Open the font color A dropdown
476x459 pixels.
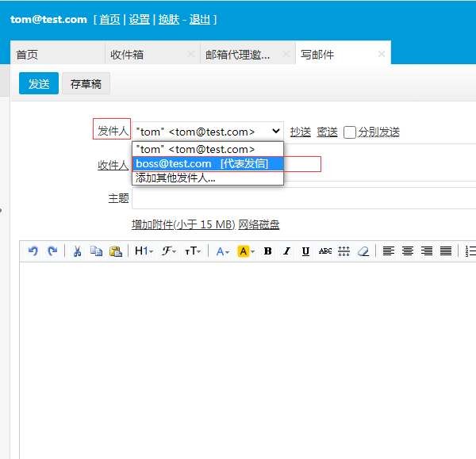(x=222, y=251)
